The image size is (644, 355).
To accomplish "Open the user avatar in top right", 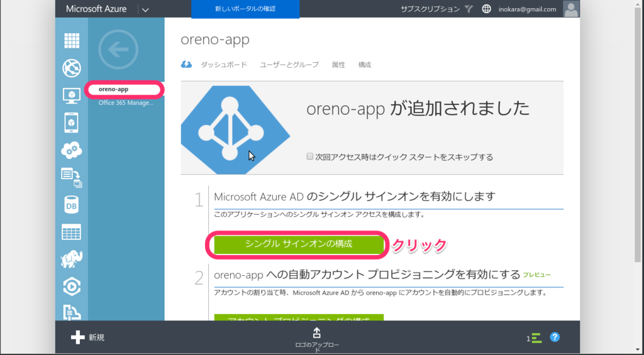I will pyautogui.click(x=571, y=9).
